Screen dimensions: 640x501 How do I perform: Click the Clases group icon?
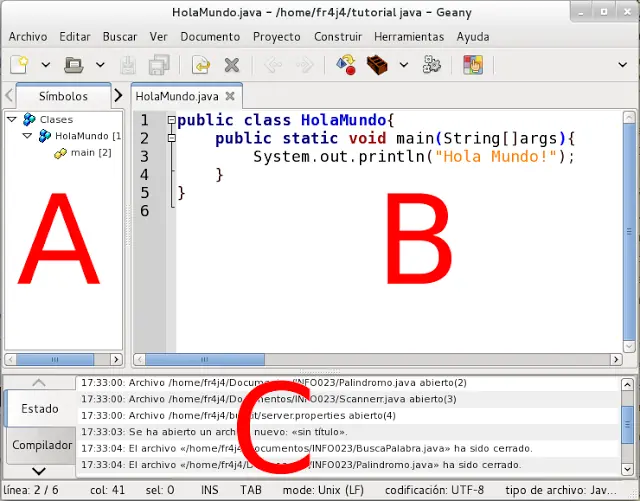tap(29, 119)
